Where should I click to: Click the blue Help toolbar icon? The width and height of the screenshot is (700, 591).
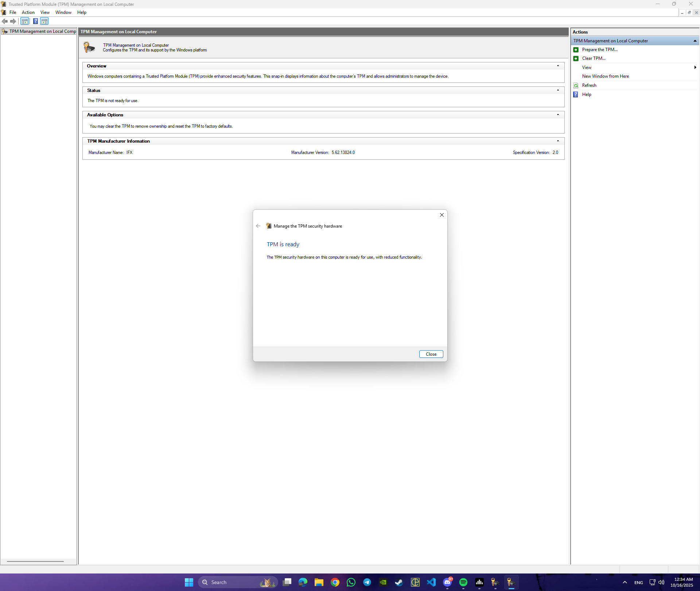[x=35, y=21]
